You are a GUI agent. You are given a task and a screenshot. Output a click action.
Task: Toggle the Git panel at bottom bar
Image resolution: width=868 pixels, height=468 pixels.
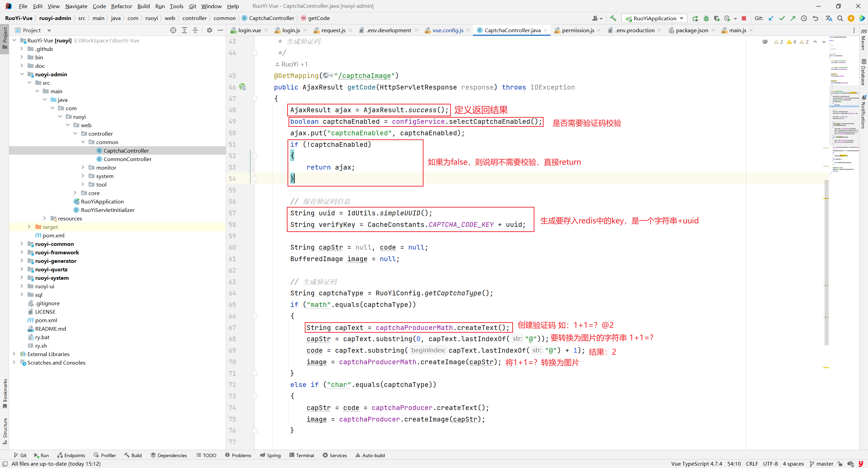[21, 455]
